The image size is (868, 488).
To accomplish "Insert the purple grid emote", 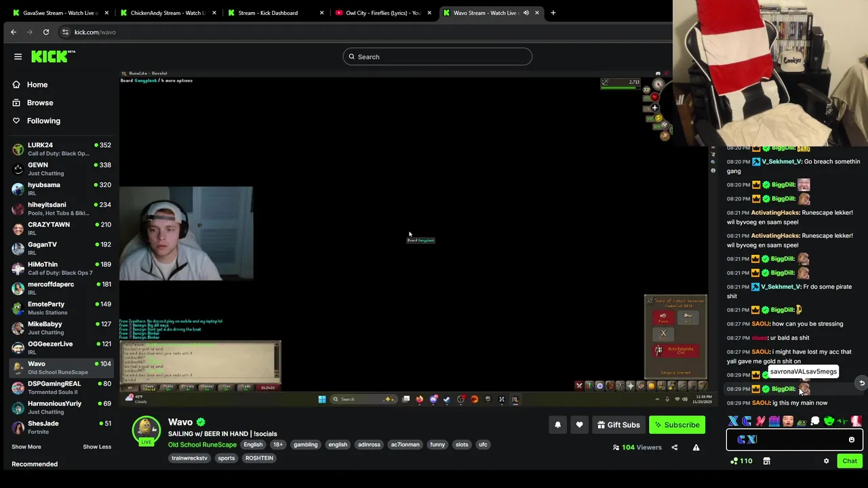I will click(774, 422).
